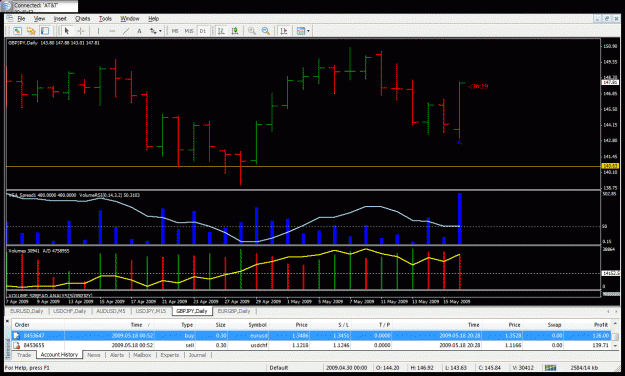Select order 8453647 row
The width and height of the screenshot is (625, 376).
(311, 336)
